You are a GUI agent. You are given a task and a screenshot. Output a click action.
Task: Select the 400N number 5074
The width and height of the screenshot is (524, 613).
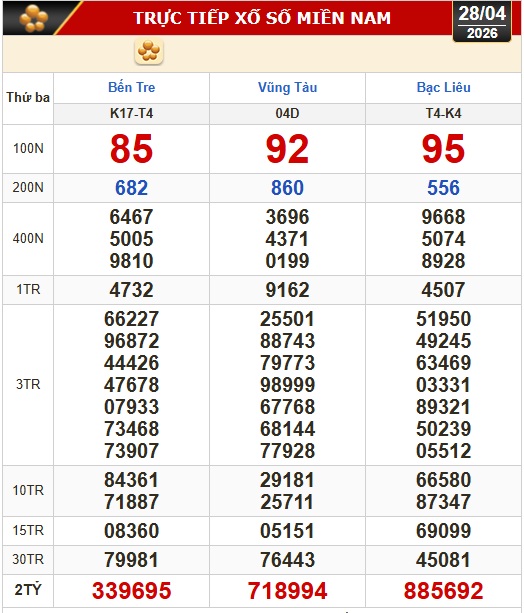pos(443,239)
